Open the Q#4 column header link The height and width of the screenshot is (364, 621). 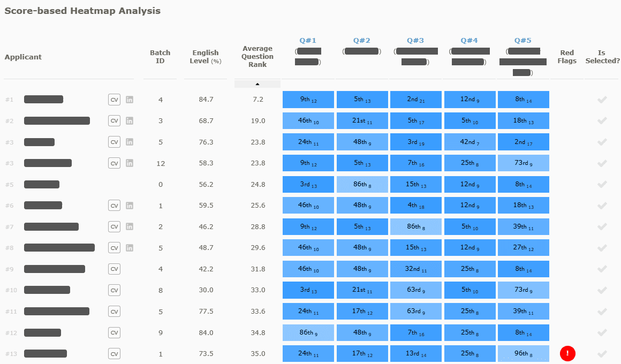click(469, 40)
